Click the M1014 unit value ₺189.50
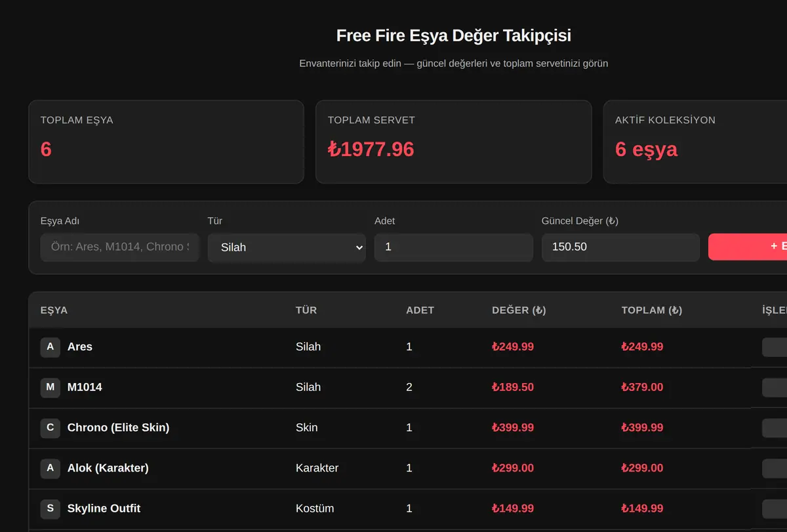The image size is (787, 532). click(x=513, y=388)
